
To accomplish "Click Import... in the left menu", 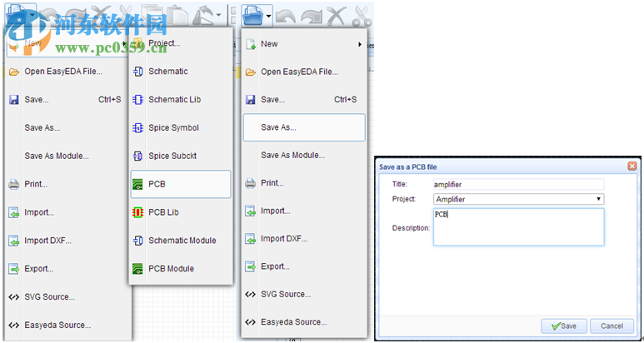I will pos(67,212).
